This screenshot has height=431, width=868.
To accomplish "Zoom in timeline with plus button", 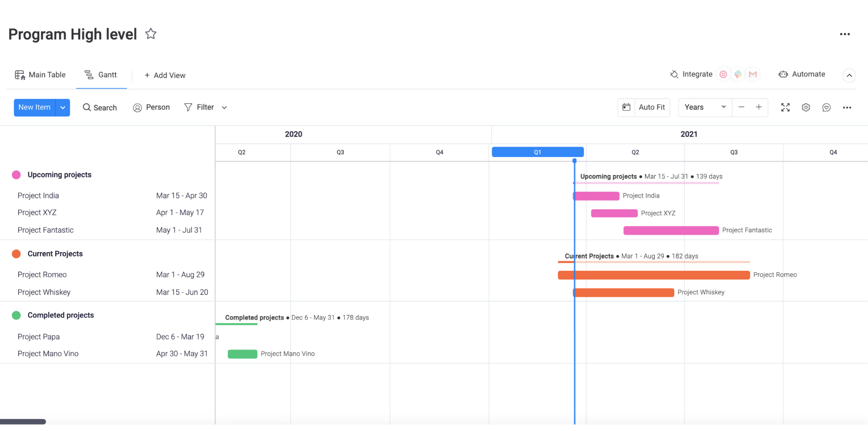I will coord(759,107).
